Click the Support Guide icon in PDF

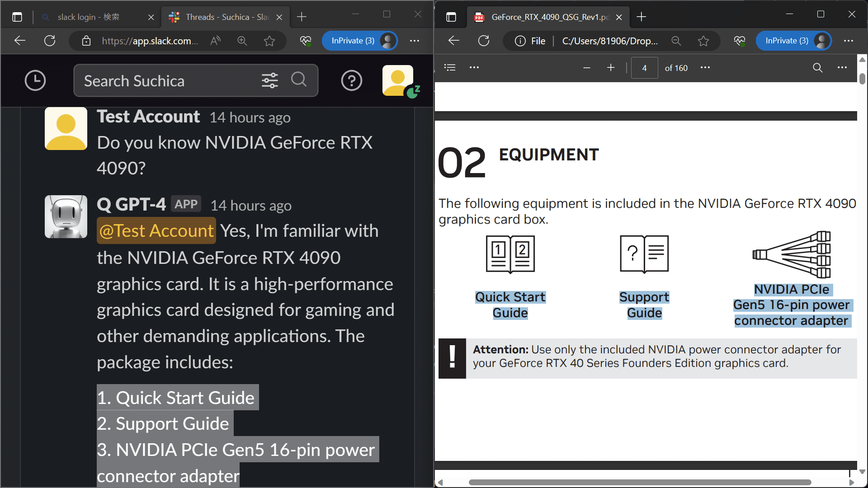tap(644, 253)
